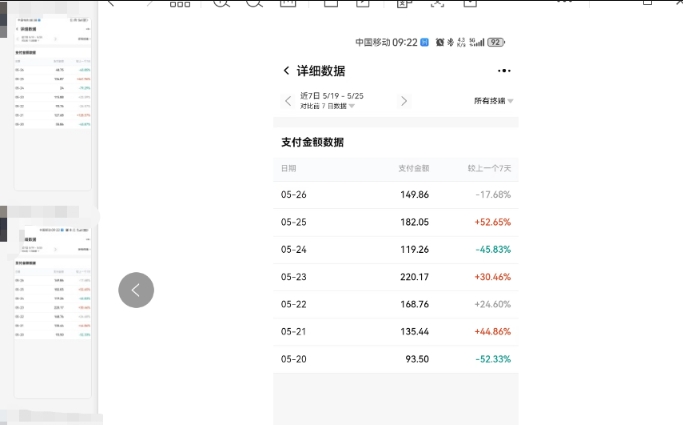Open the three-dot more options menu
The width and height of the screenshot is (683, 425).
point(504,71)
